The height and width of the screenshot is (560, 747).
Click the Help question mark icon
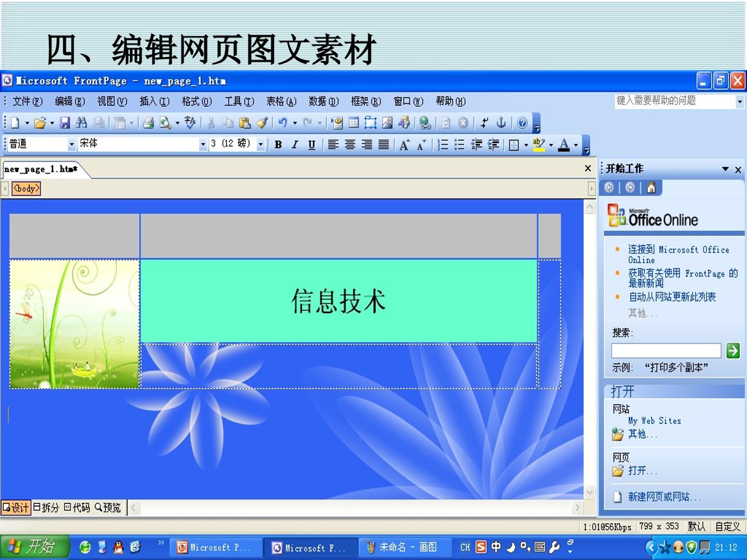(x=522, y=123)
